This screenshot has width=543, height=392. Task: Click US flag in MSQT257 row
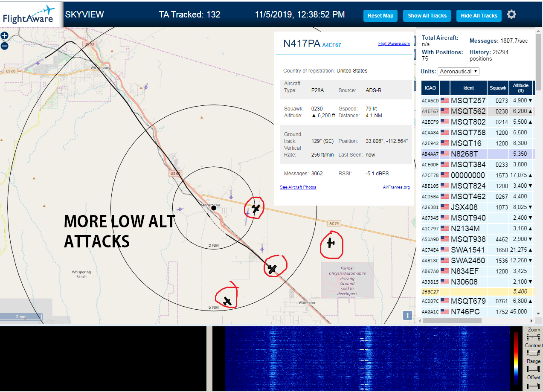tap(445, 101)
